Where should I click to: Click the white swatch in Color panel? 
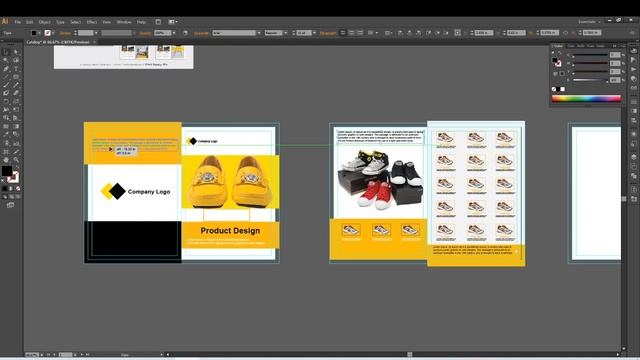click(x=563, y=89)
